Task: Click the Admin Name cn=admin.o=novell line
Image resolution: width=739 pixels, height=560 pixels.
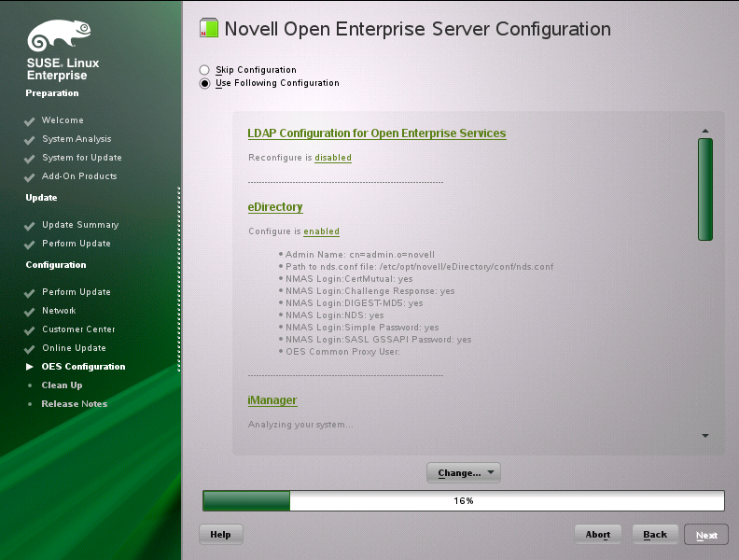Action: coord(360,255)
